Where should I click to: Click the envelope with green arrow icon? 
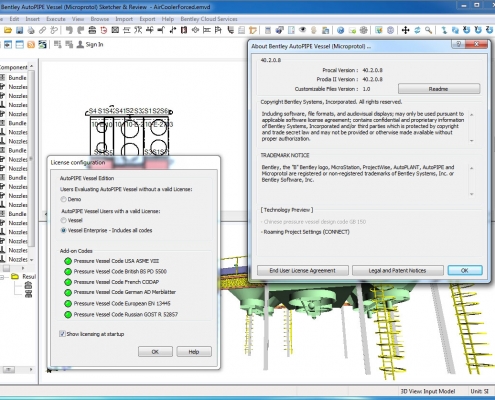click(352, 30)
